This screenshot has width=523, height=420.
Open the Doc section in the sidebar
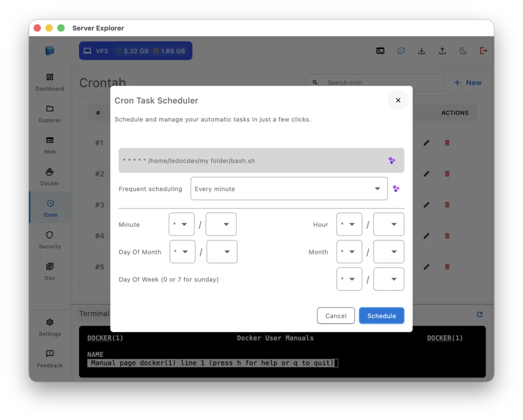coord(50,271)
